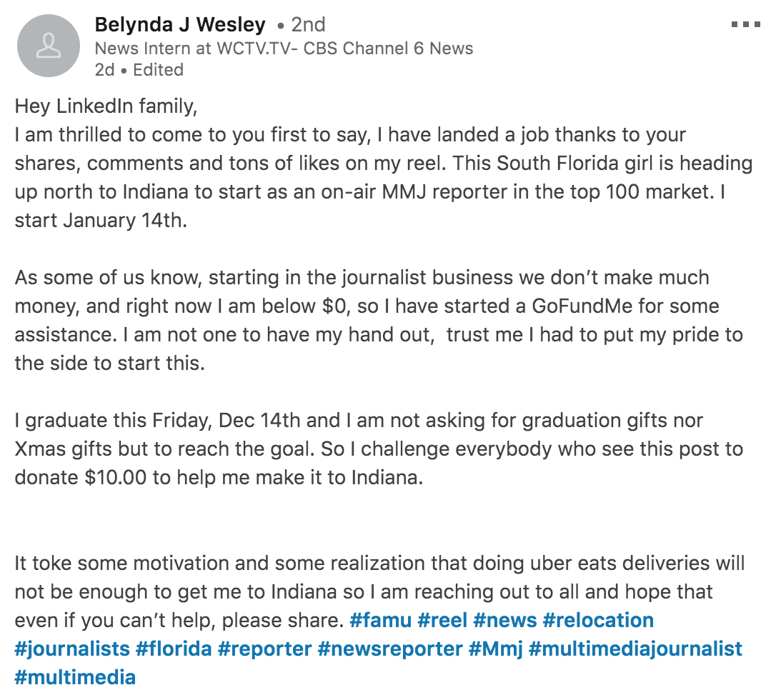The image size is (776, 700).
Task: Open the #newsreporter hashtag
Action: [x=390, y=649]
